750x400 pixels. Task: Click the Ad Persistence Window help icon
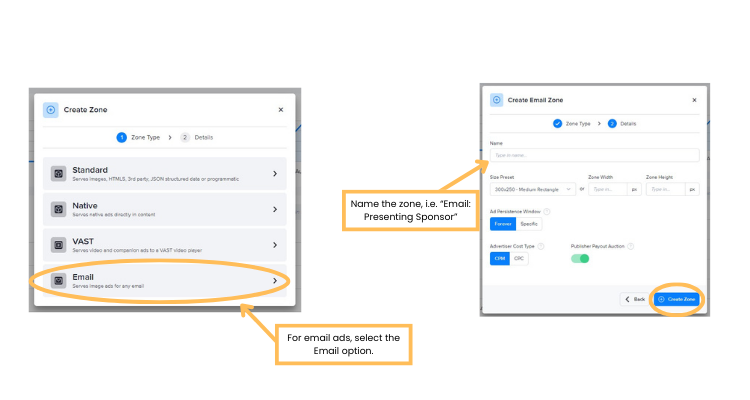tap(547, 211)
